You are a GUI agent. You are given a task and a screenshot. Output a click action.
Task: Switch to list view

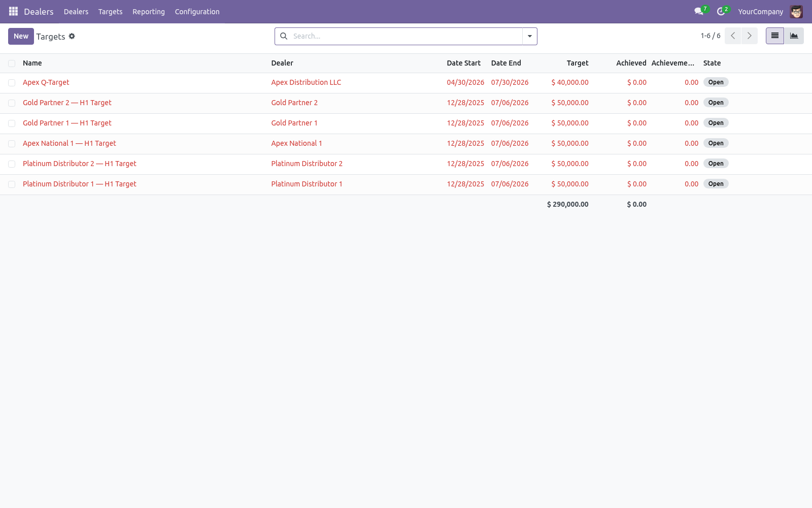775,36
